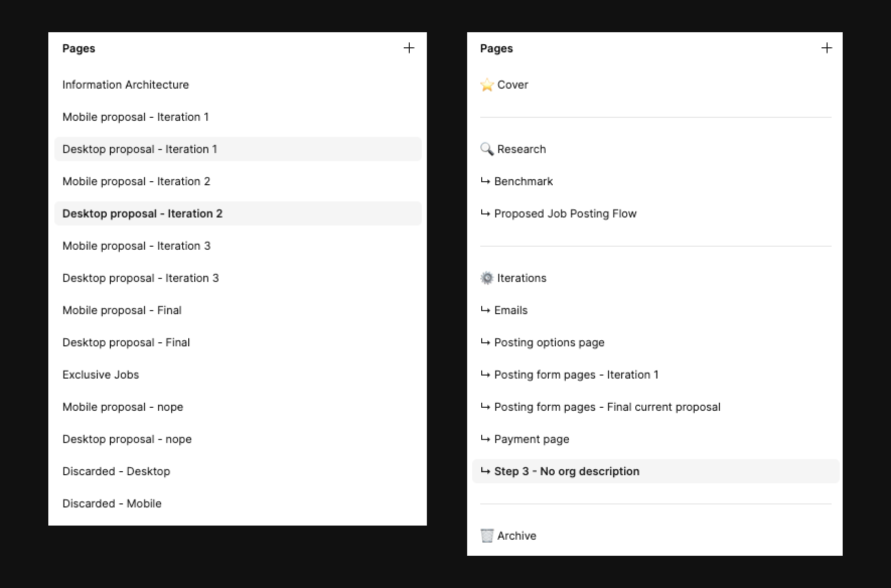Open the Desktop proposal - Iteration 2 page
The width and height of the screenshot is (891, 588).
coord(141,213)
